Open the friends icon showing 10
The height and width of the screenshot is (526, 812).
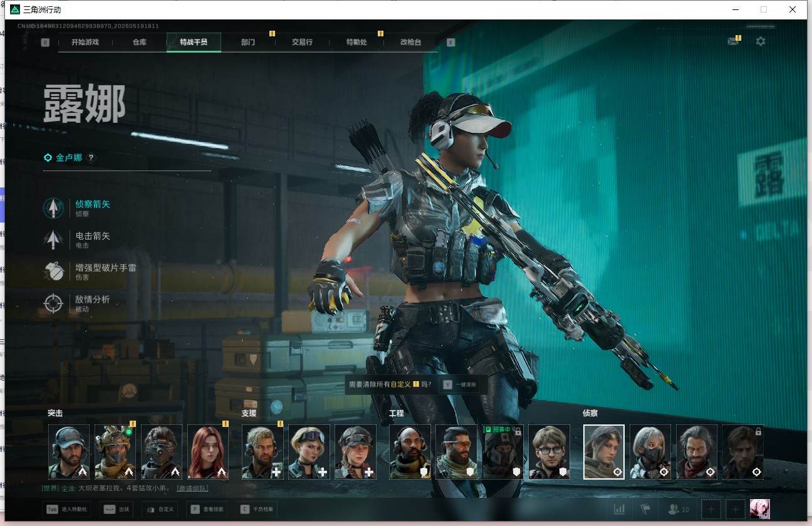click(x=679, y=509)
